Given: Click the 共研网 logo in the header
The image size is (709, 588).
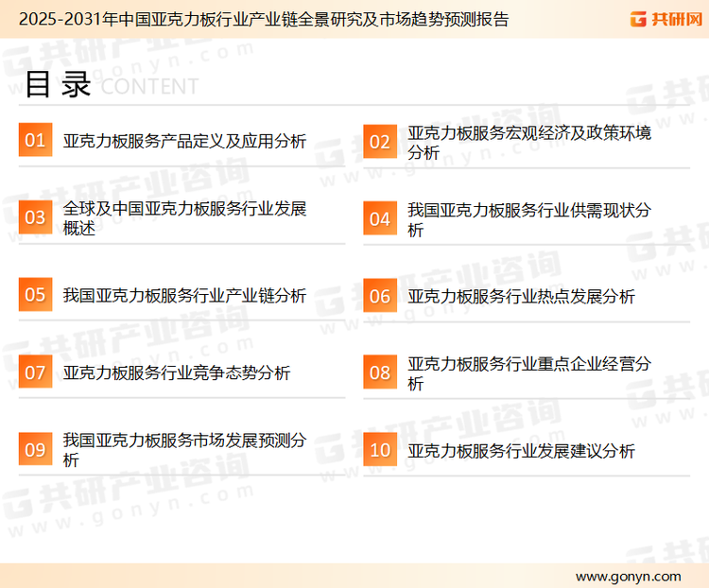Looking at the screenshot, I should click(x=666, y=19).
